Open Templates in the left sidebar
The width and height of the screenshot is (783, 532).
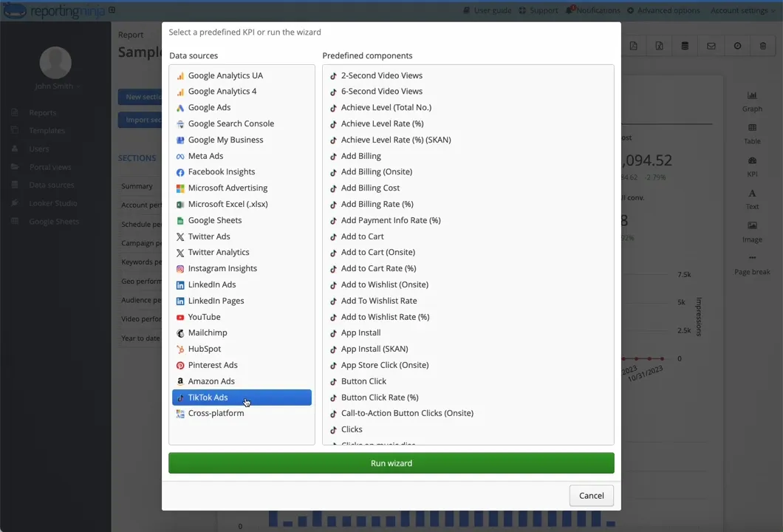coord(47,131)
